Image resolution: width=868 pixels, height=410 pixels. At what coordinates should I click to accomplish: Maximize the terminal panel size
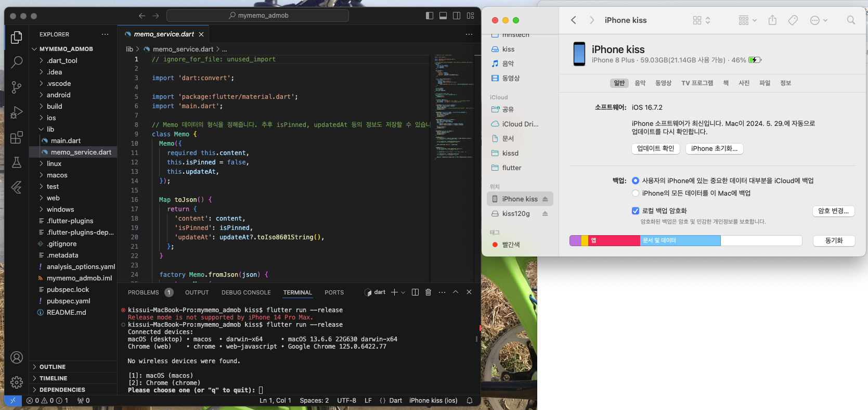tap(456, 292)
